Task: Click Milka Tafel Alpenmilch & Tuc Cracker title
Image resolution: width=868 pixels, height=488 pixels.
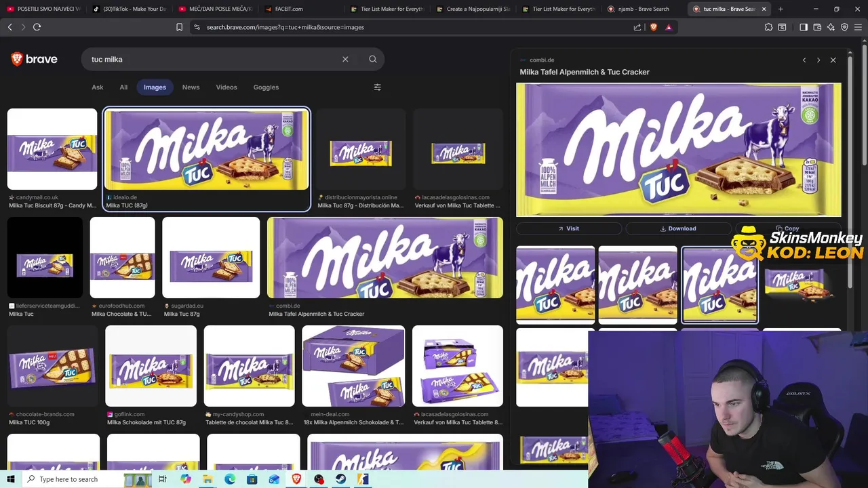Action: [x=585, y=72]
